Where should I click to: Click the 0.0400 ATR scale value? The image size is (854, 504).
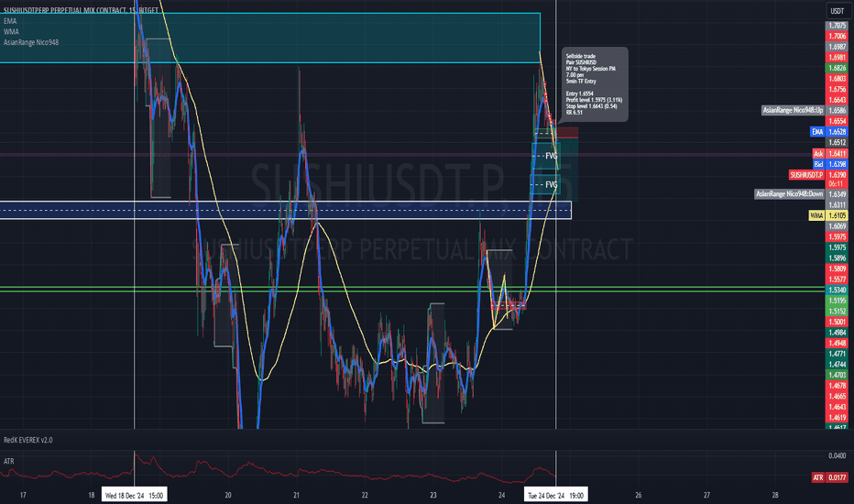click(838, 455)
